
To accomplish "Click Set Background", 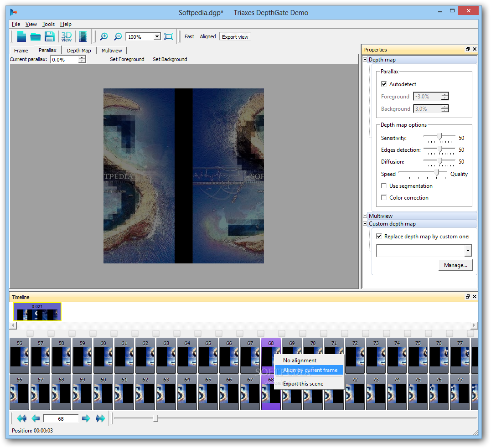I will tap(170, 59).
